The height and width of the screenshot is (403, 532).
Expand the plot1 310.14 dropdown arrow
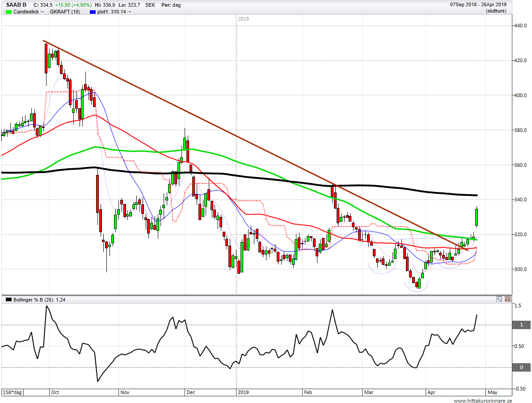[129, 12]
